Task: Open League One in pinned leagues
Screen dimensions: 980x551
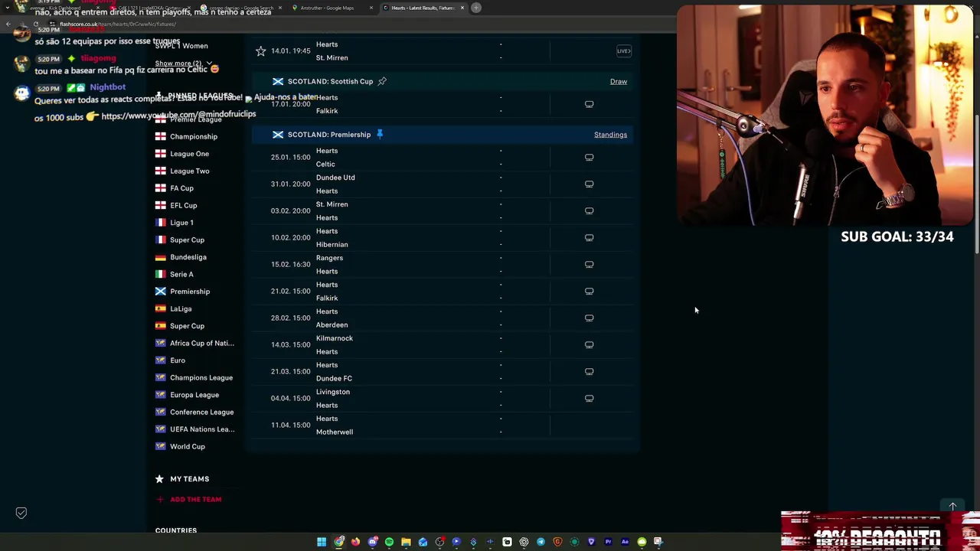Action: (189, 154)
